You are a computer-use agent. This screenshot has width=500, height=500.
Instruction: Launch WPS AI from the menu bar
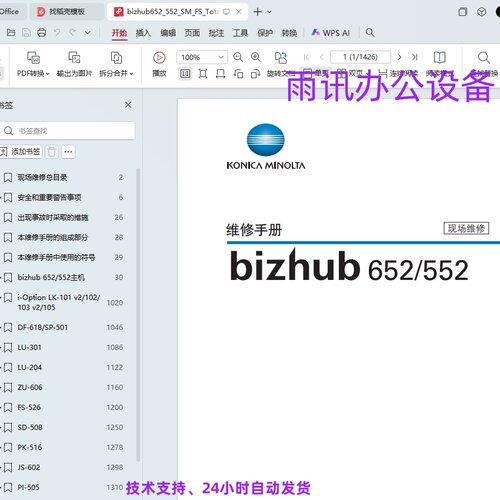[x=330, y=33]
